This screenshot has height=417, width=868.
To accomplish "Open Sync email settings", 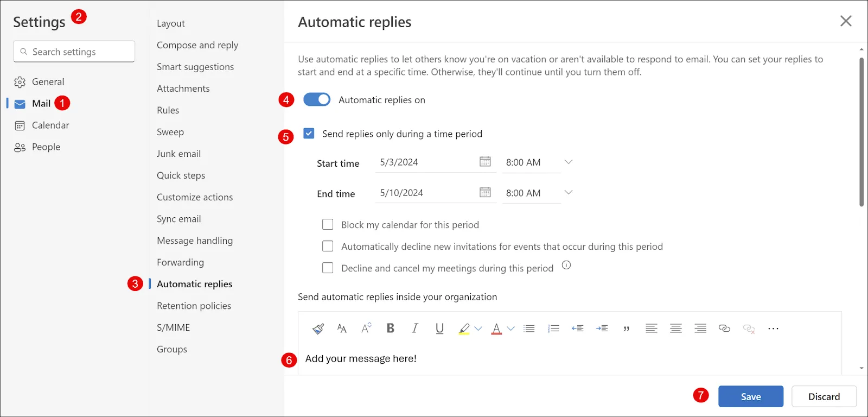I will (179, 219).
